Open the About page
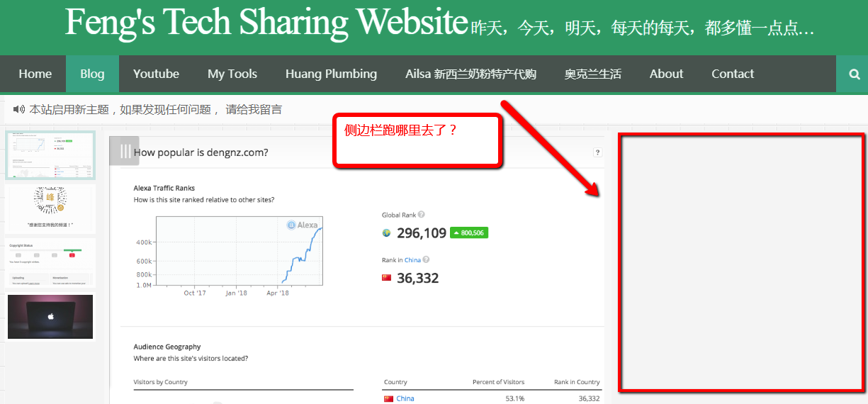 (667, 74)
